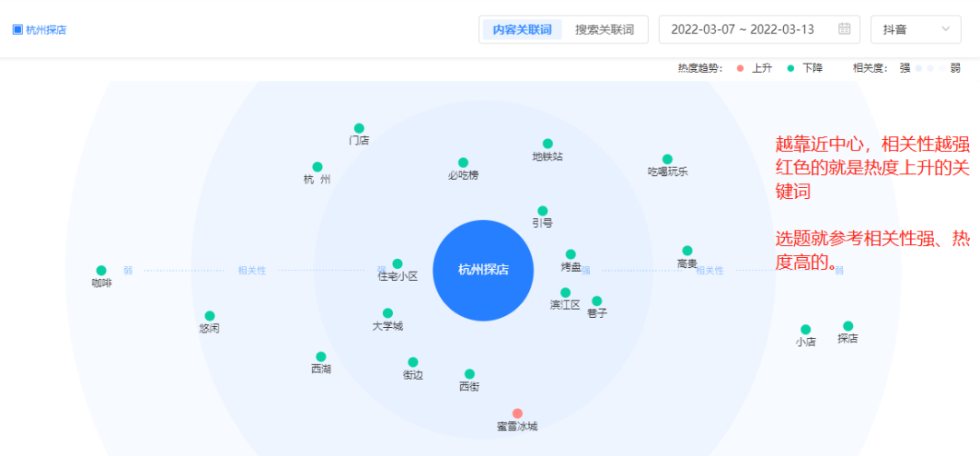
Task: Switch to the 搜索关联词 tab
Action: coord(604,29)
